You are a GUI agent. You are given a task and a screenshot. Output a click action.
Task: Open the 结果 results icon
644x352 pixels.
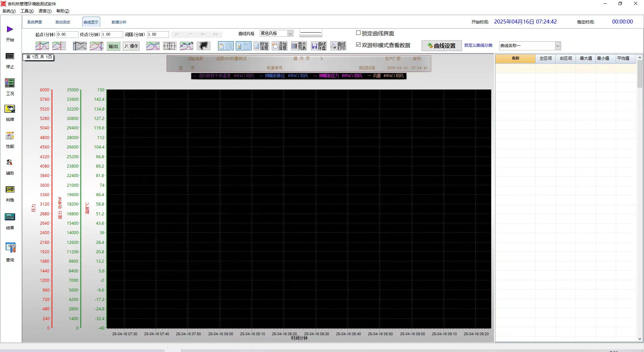[10, 217]
